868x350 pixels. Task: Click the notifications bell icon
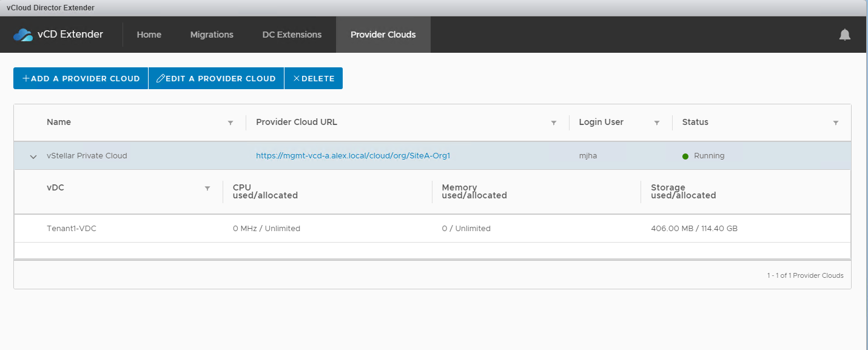[x=844, y=35]
